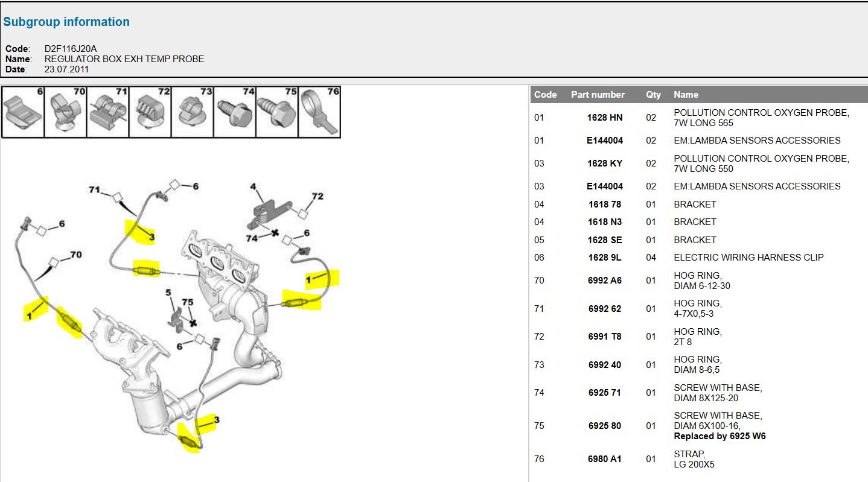868x482 pixels.
Task: Select part number 6991 T8
Action: coord(605,337)
